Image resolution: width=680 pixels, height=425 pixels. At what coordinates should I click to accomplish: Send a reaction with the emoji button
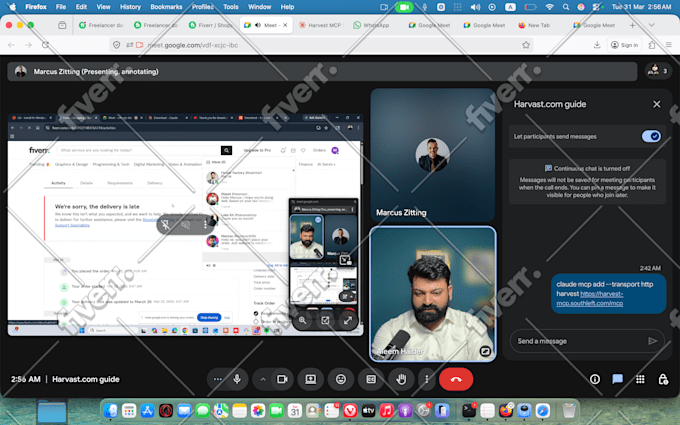[341, 379]
